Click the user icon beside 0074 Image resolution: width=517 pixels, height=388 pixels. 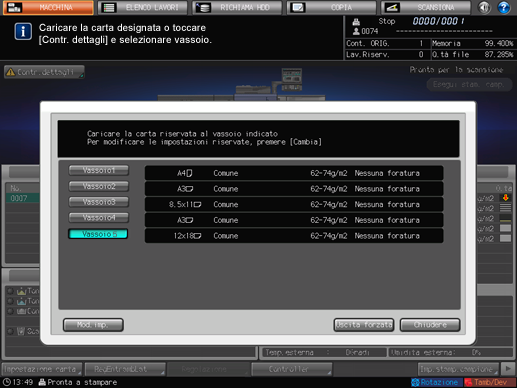click(356, 31)
